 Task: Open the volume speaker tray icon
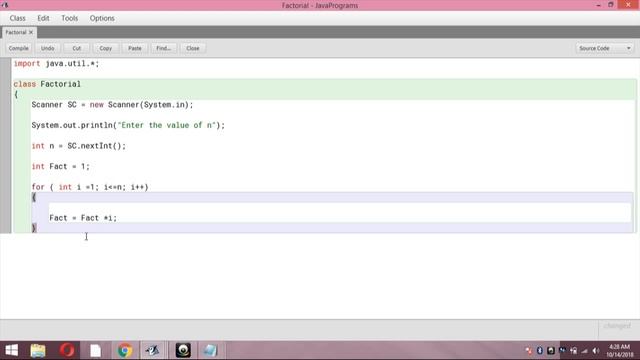tap(596, 351)
